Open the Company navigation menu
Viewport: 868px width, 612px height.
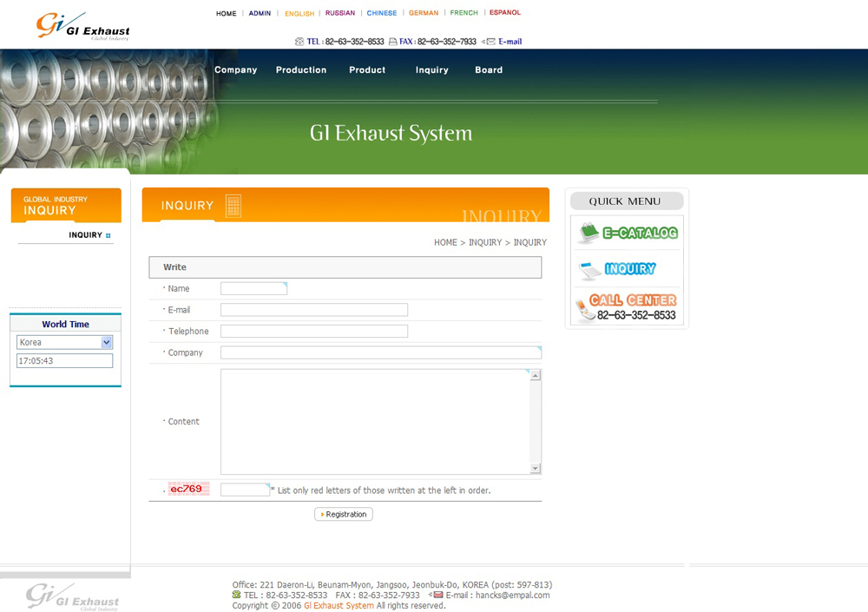pyautogui.click(x=235, y=70)
